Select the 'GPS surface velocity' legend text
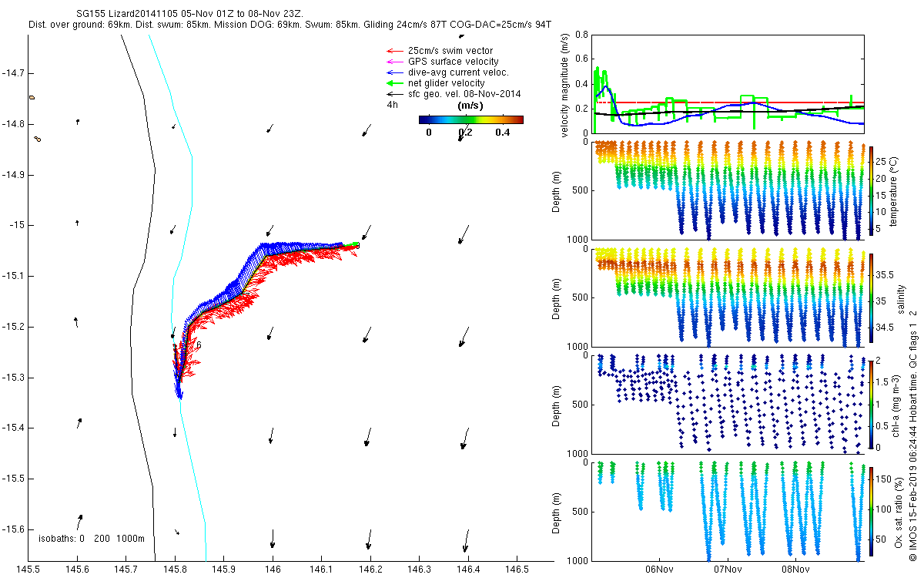 (453, 62)
